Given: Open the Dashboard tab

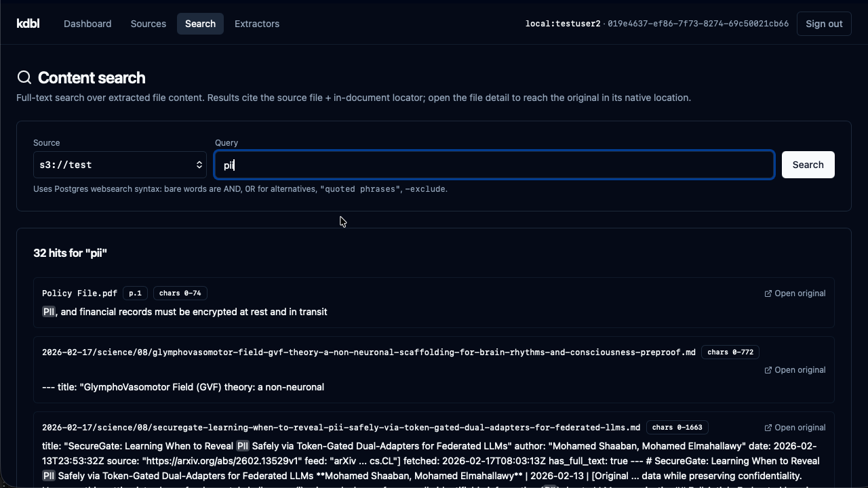Looking at the screenshot, I should pyautogui.click(x=87, y=24).
